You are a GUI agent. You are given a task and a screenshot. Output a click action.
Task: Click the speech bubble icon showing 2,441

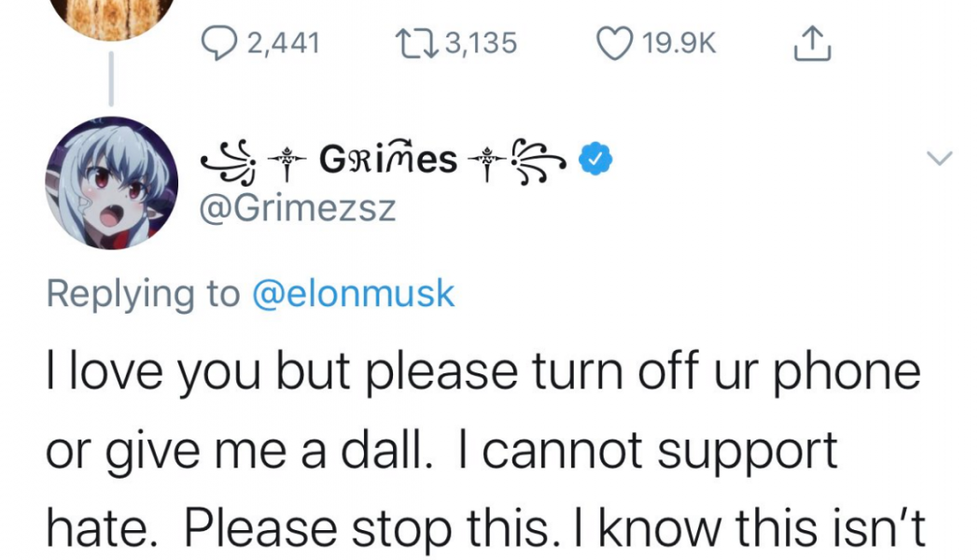218,41
